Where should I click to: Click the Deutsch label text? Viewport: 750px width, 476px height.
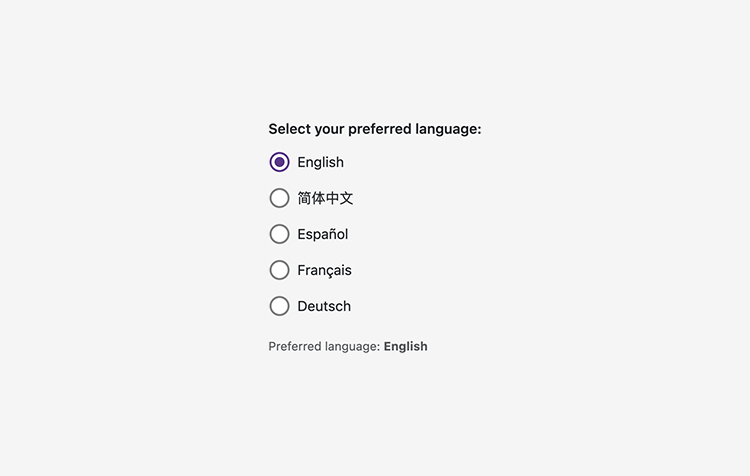pyautogui.click(x=324, y=306)
